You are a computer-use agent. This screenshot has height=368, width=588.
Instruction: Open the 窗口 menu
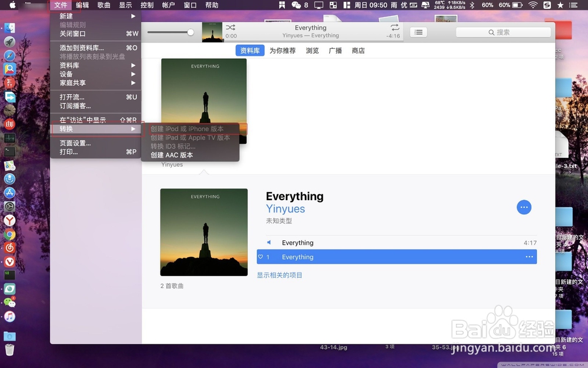190,5
